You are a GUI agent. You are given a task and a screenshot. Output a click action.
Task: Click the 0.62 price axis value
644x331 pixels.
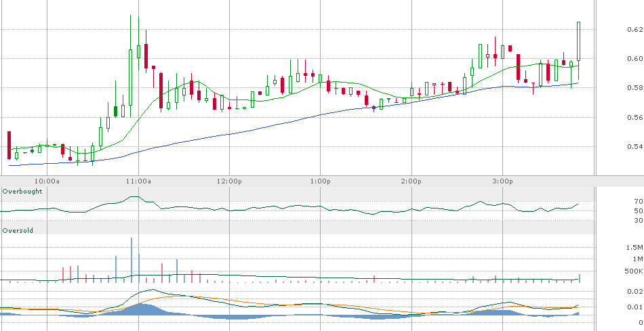[x=635, y=29]
